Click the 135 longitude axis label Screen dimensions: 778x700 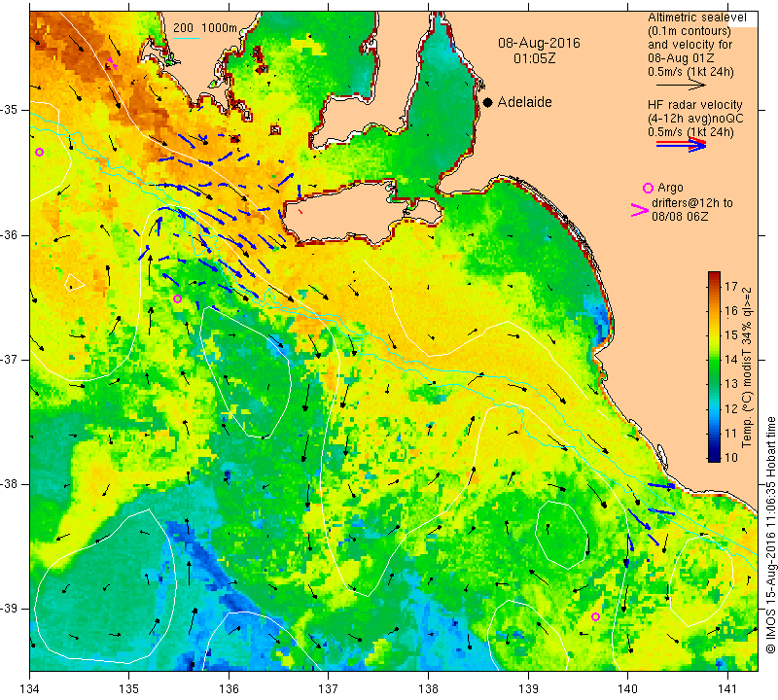(x=129, y=689)
